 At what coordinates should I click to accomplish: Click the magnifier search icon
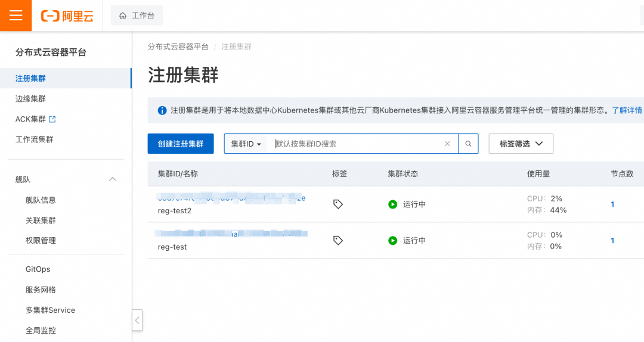click(468, 144)
